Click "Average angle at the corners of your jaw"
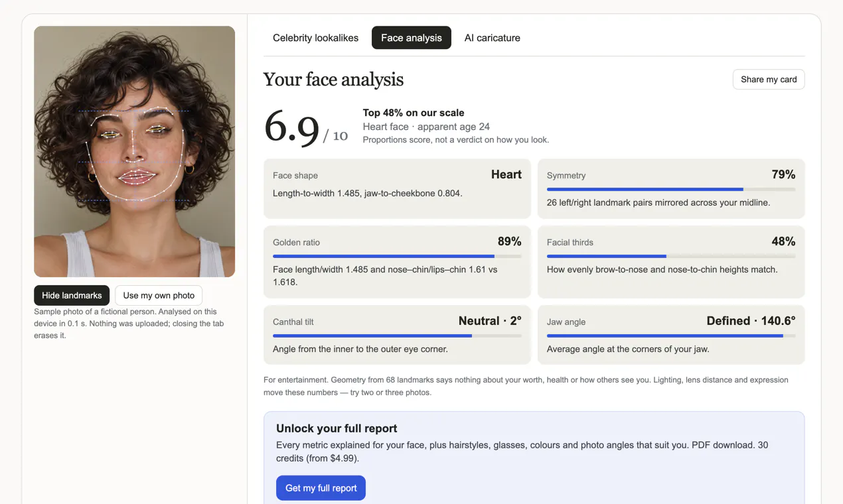Image resolution: width=843 pixels, height=504 pixels. [x=628, y=349]
